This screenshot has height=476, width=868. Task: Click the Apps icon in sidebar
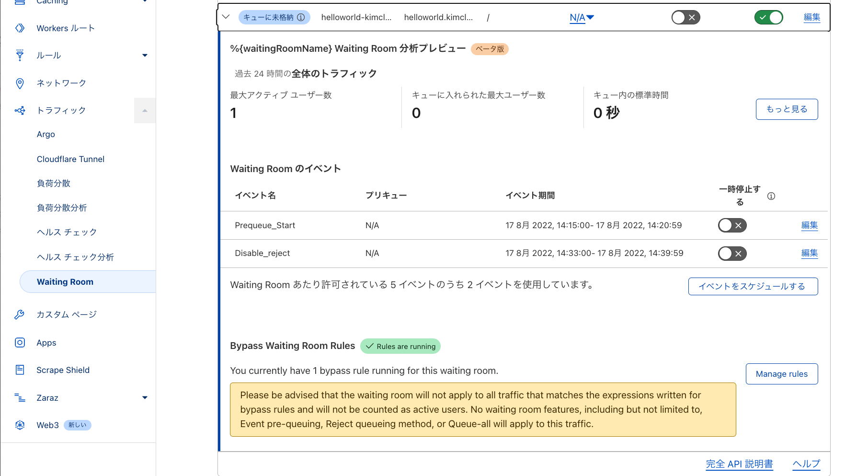click(20, 343)
